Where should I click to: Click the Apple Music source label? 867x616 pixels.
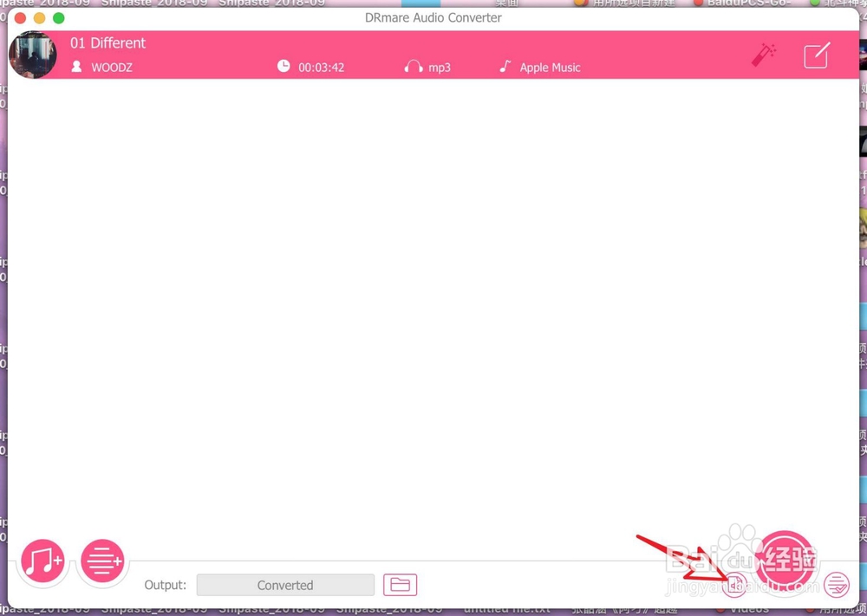pos(551,68)
